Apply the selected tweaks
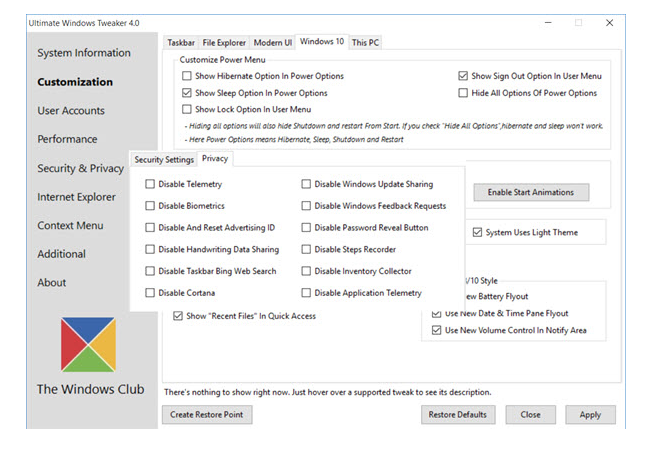The height and width of the screenshot is (449, 646). coord(590,415)
